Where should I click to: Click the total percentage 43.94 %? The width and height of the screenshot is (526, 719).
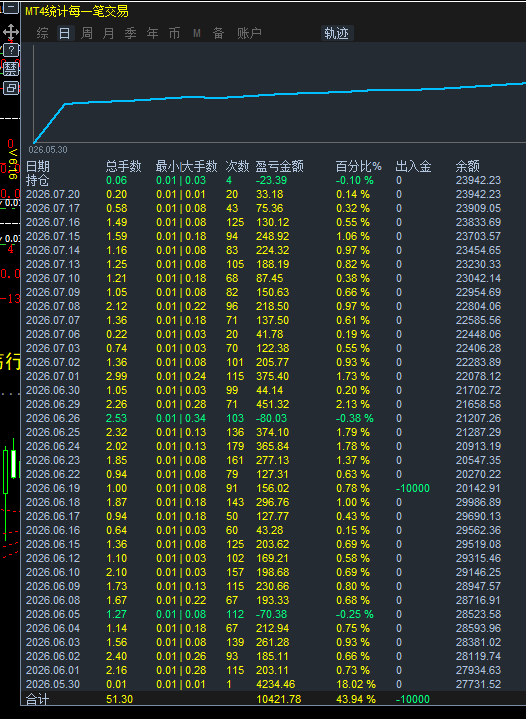point(356,699)
